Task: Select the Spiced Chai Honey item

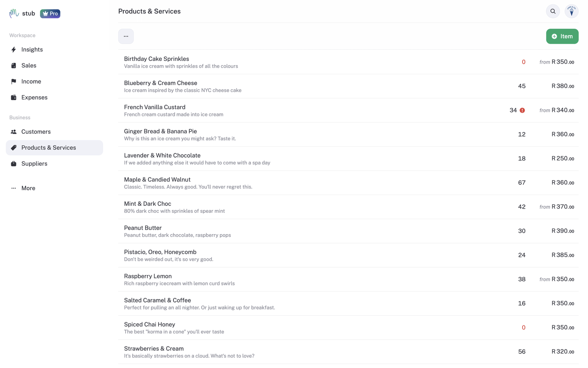Action: (x=149, y=325)
